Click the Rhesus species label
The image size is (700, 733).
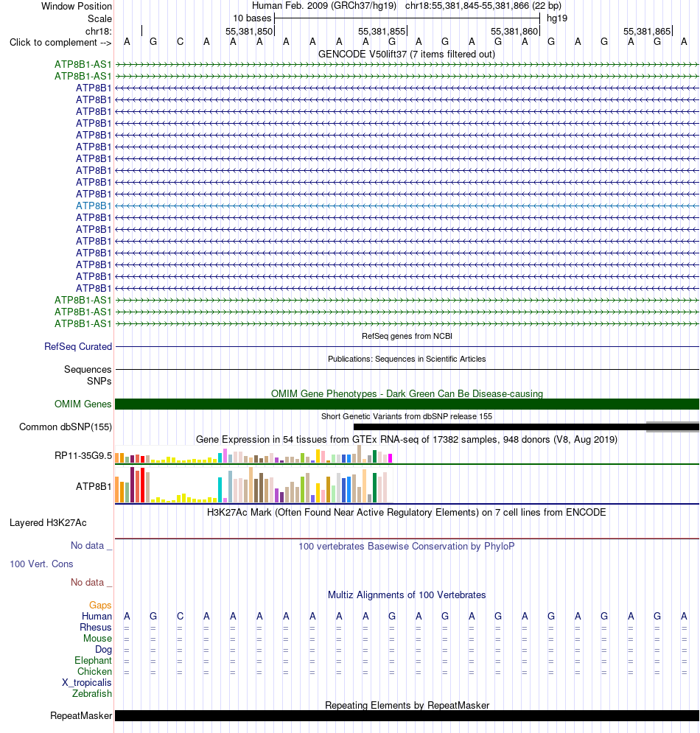click(x=96, y=628)
